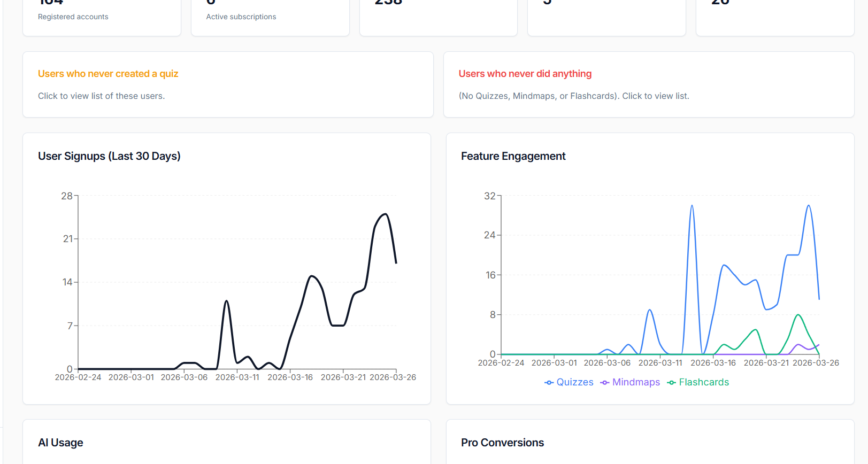Click the AI Usage panel heading

click(x=60, y=443)
